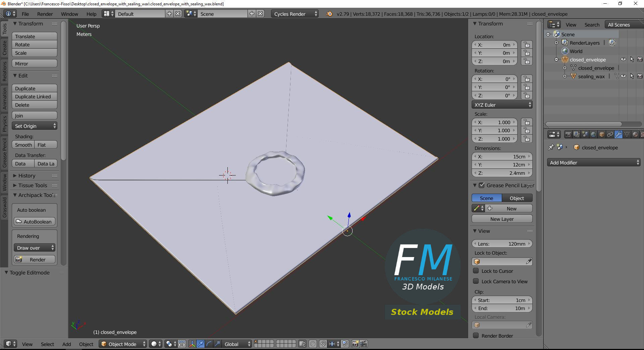The width and height of the screenshot is (644, 350).
Task: Open the Render menu in top bar
Action: tap(45, 14)
